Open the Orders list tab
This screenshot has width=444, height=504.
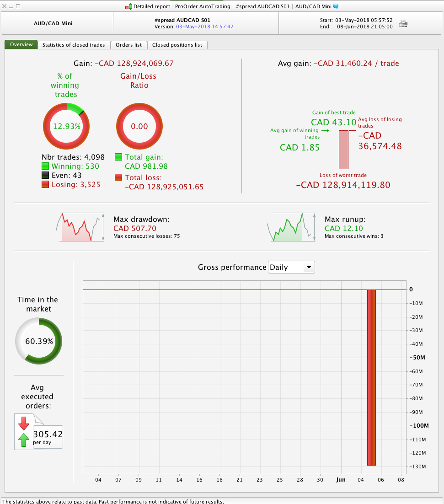click(128, 45)
